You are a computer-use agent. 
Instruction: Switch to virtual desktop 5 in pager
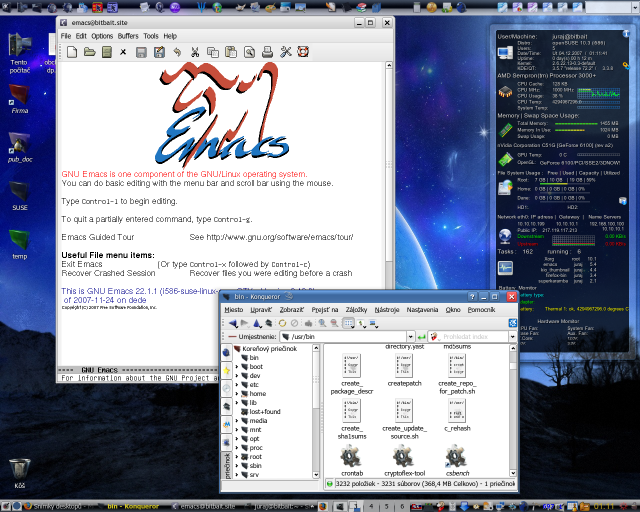[386, 506]
